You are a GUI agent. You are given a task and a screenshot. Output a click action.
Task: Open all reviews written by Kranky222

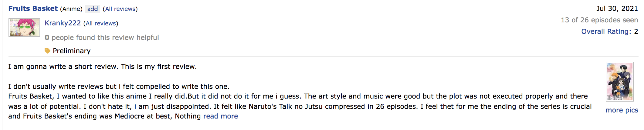(x=101, y=23)
